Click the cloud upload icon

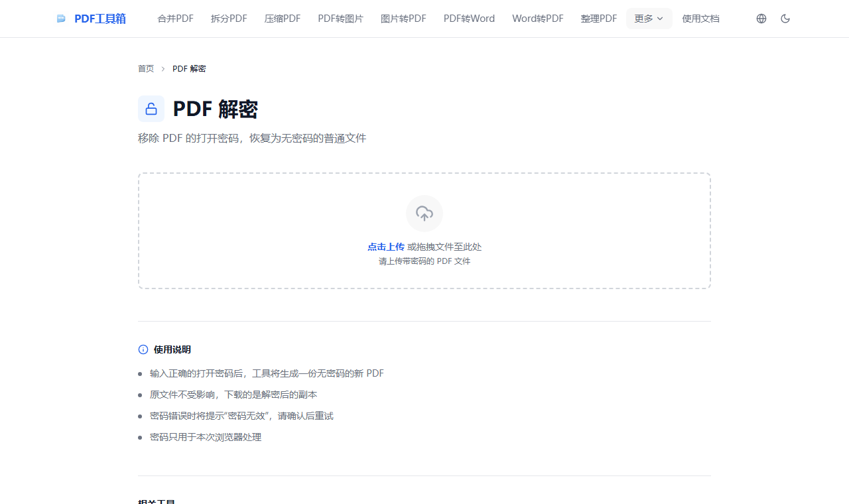(x=424, y=214)
